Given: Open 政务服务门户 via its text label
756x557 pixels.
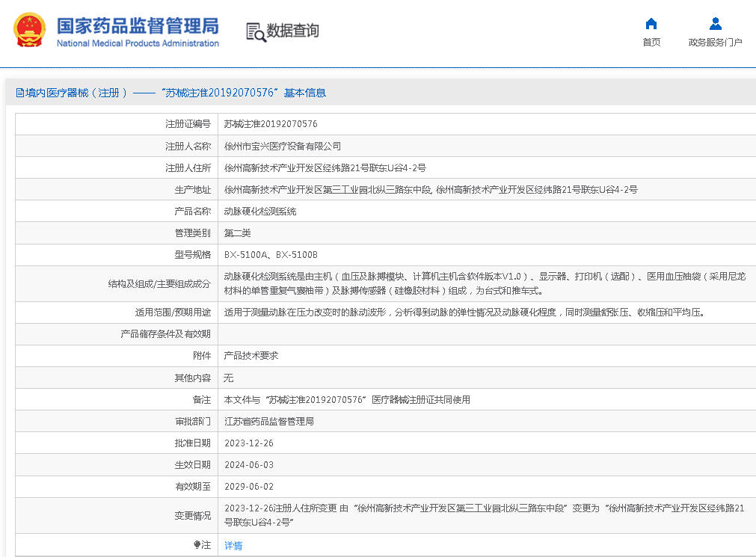Looking at the screenshot, I should coord(715,43).
